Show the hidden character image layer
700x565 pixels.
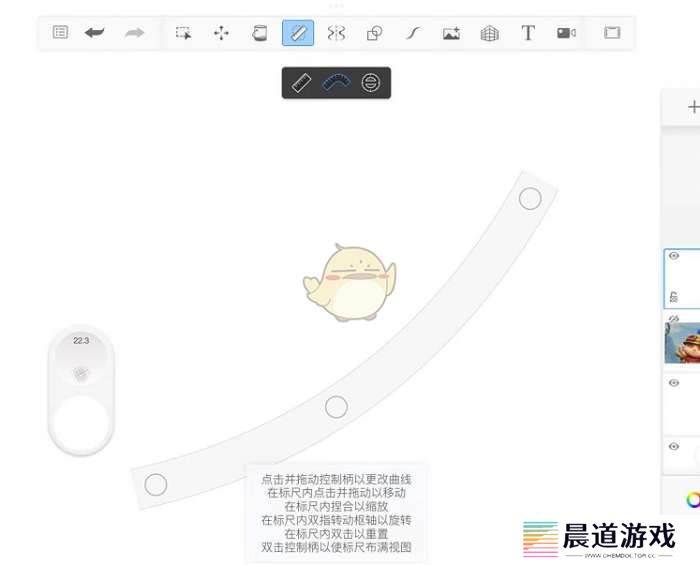(x=674, y=318)
